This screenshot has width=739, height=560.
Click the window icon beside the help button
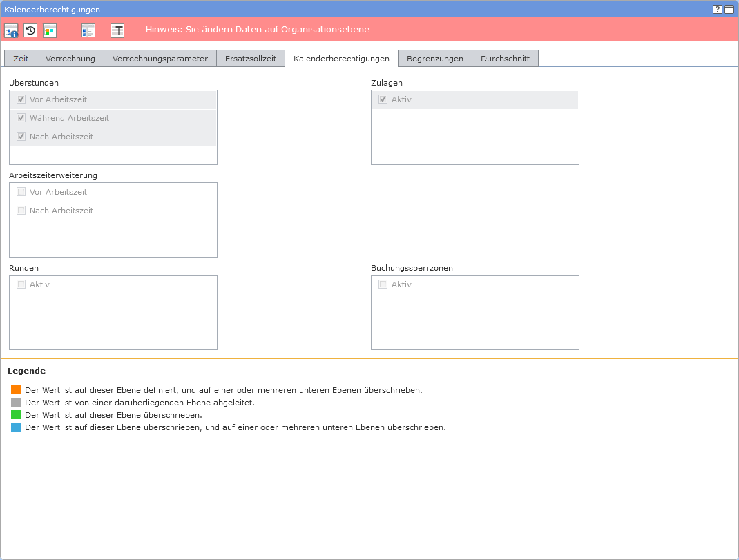point(729,10)
